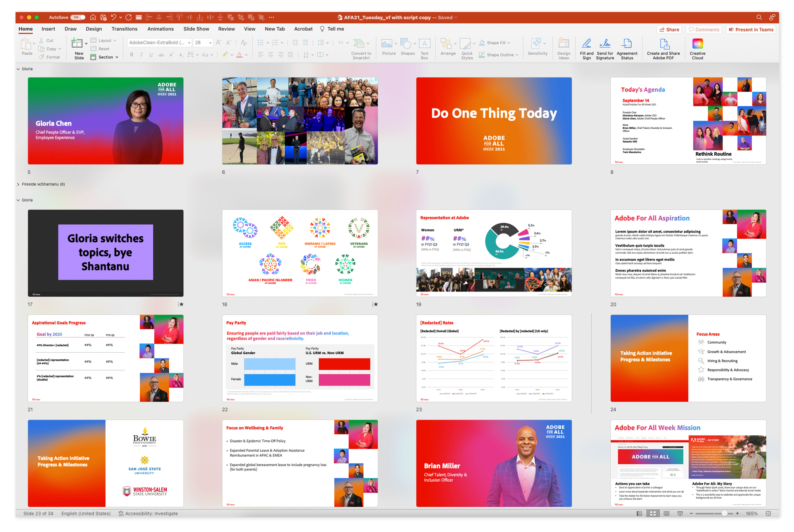Viewport: 794px width, 532px height.
Task: Open the Design tab
Action: pyautogui.click(x=94, y=29)
